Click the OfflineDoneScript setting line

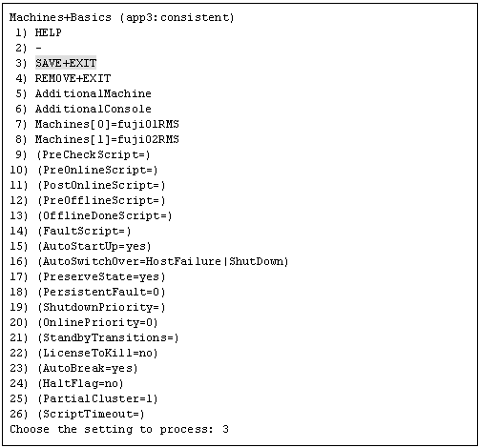(105, 215)
